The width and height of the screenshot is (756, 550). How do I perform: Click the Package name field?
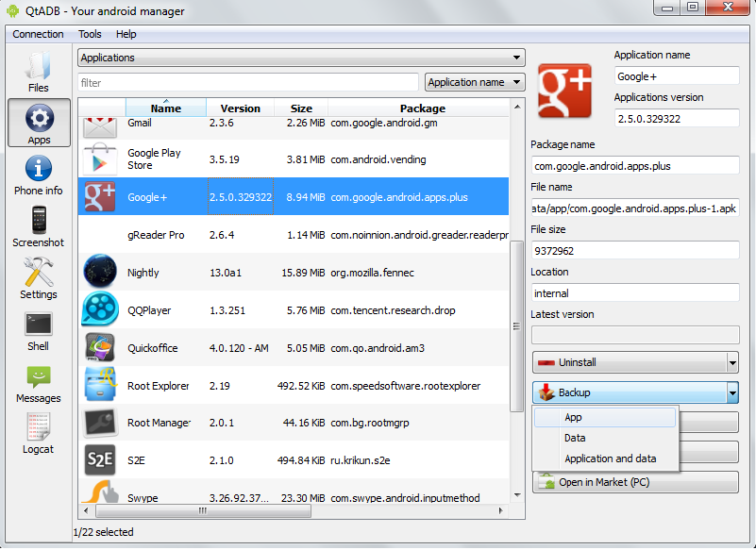(635, 166)
